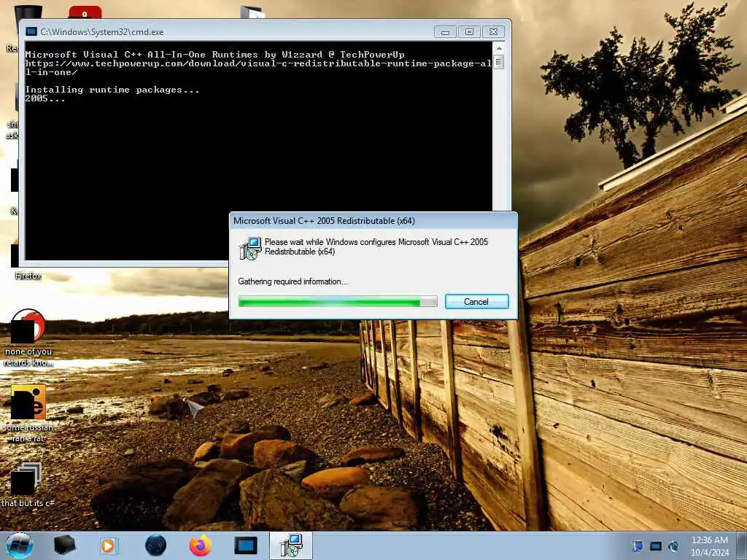The width and height of the screenshot is (747, 560).
Task: Click the installer icon in the redistributable dialog
Action: (x=250, y=248)
